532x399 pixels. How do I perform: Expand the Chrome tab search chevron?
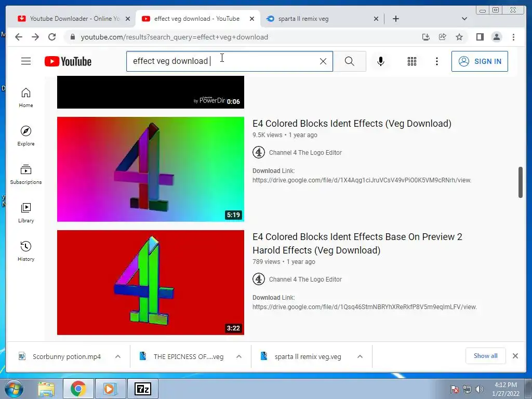point(464,19)
